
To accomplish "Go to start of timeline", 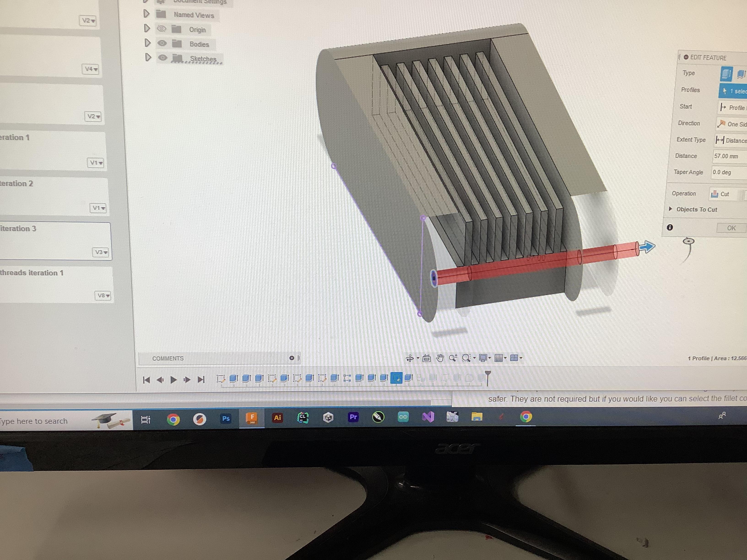I will [146, 380].
